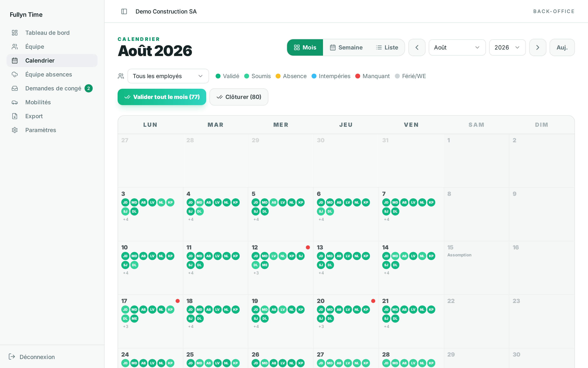Image resolution: width=588 pixels, height=368 pixels.
Task: Click the Paramètres gear icon
Action: coord(14,130)
